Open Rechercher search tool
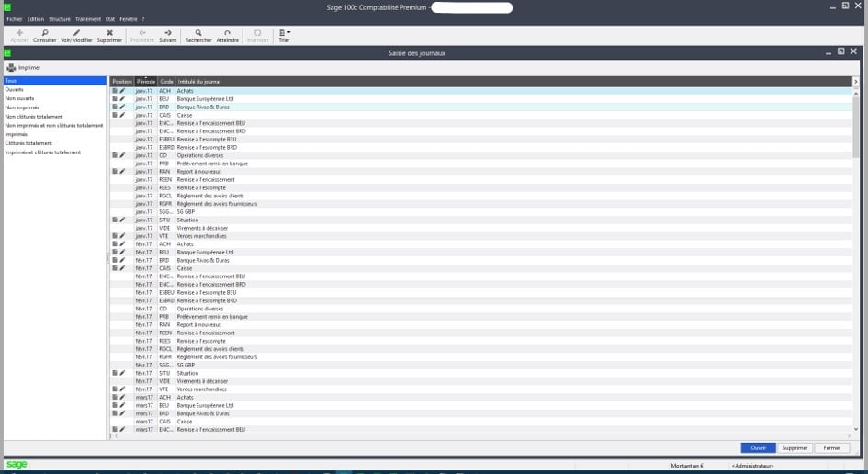 point(198,33)
